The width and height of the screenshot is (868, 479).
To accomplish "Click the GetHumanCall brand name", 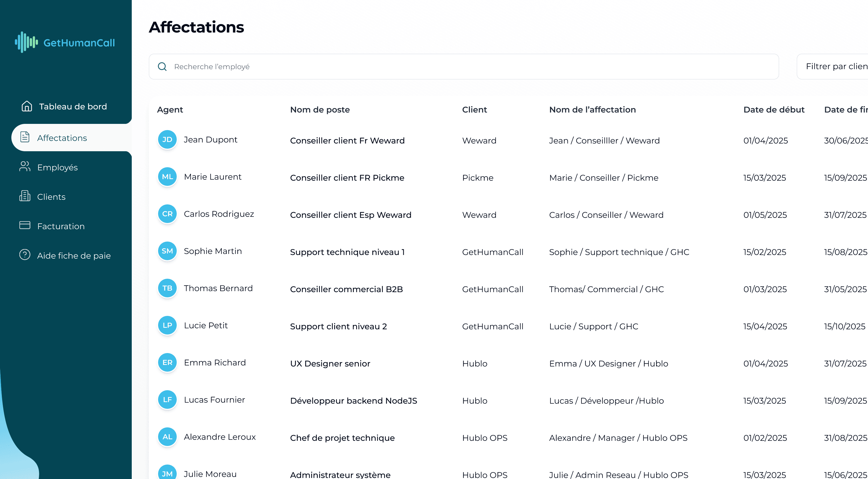I will pos(79,43).
